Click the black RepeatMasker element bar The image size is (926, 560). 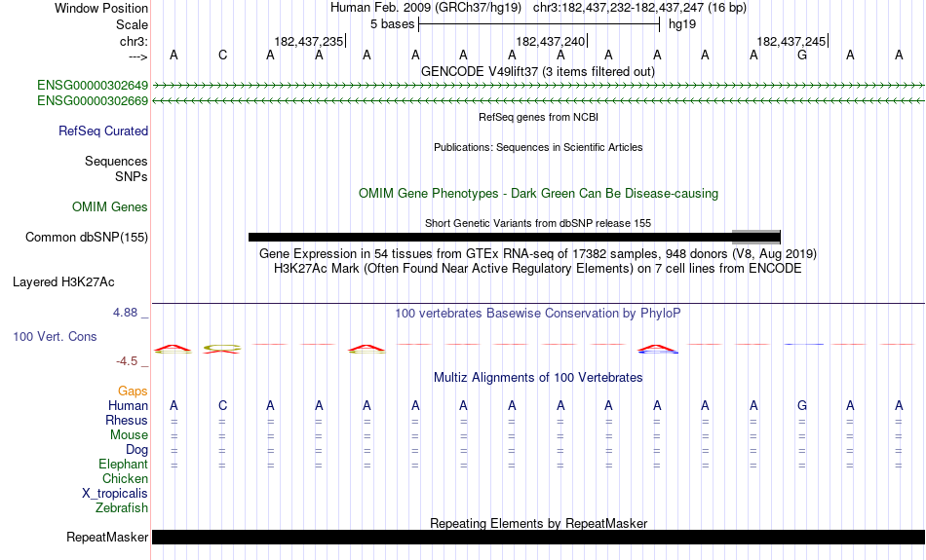click(x=539, y=537)
